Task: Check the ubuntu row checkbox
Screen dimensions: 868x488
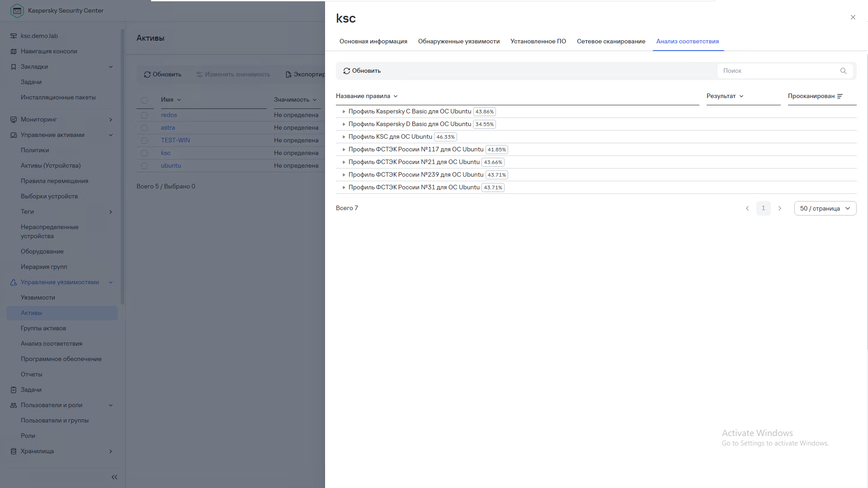Action: [144, 166]
